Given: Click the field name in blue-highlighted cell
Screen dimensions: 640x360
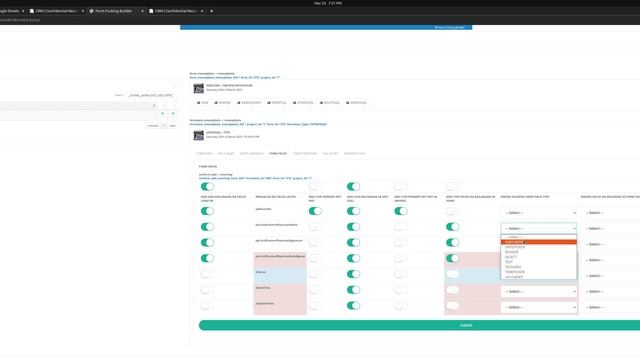Looking at the screenshot, I should point(261,272).
